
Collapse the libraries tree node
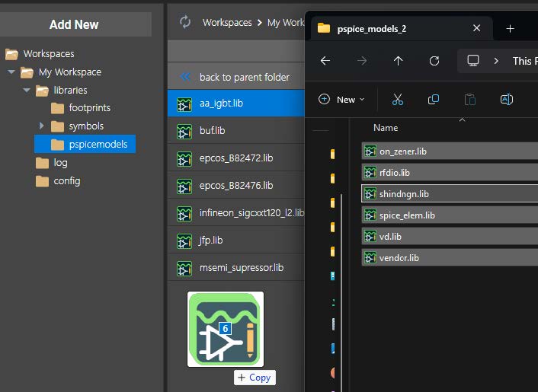pos(27,91)
